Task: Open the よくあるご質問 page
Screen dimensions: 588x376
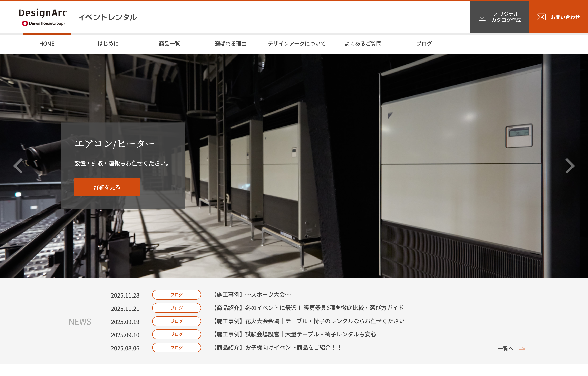Action: click(x=363, y=44)
